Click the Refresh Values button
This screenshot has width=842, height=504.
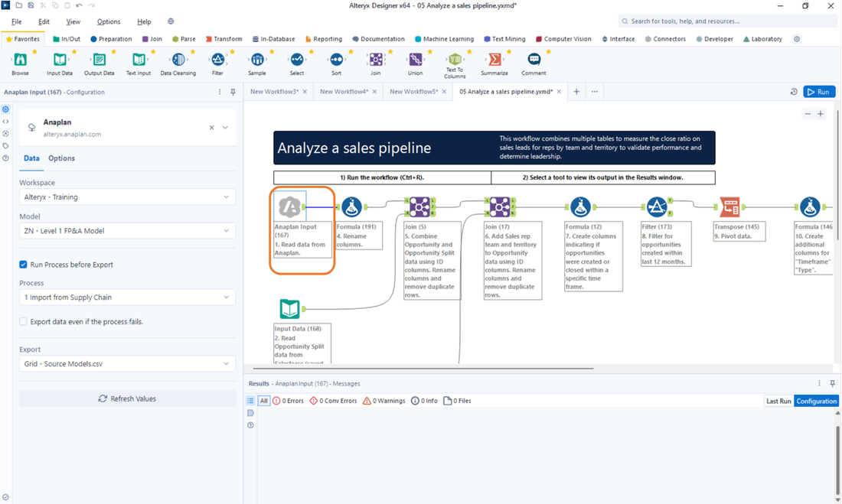click(127, 398)
